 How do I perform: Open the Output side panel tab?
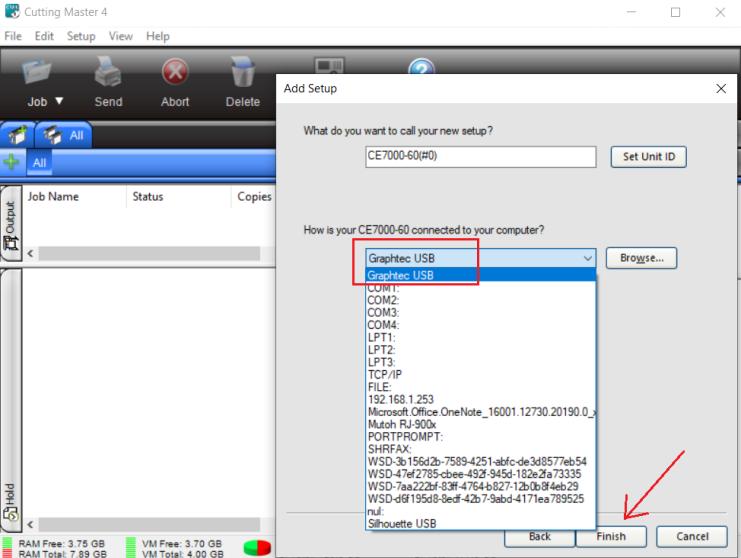pyautogui.click(x=11, y=223)
